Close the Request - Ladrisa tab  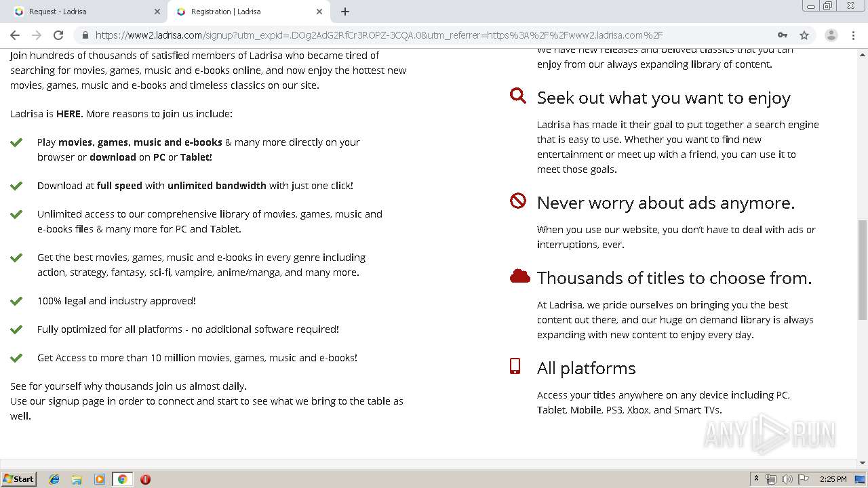[x=157, y=12]
